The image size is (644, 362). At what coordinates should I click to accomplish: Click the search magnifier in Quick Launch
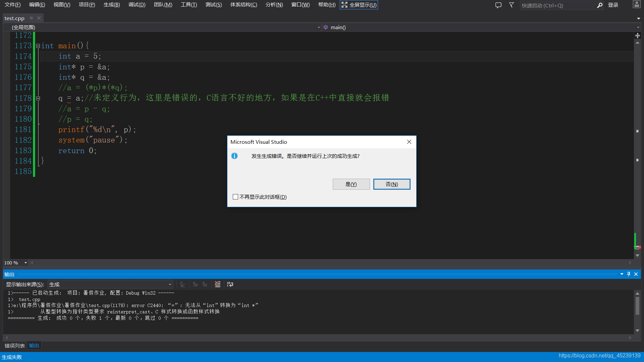tap(600, 5)
